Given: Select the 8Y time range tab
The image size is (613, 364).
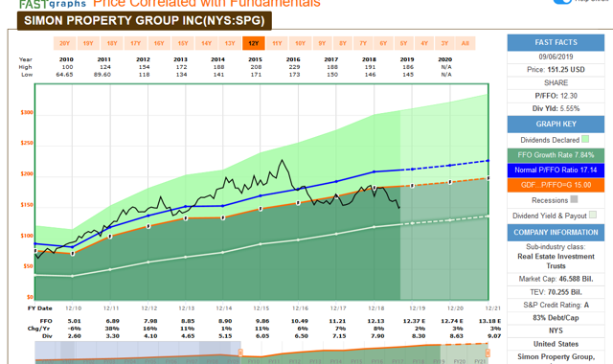Looking at the screenshot, I should (x=343, y=43).
